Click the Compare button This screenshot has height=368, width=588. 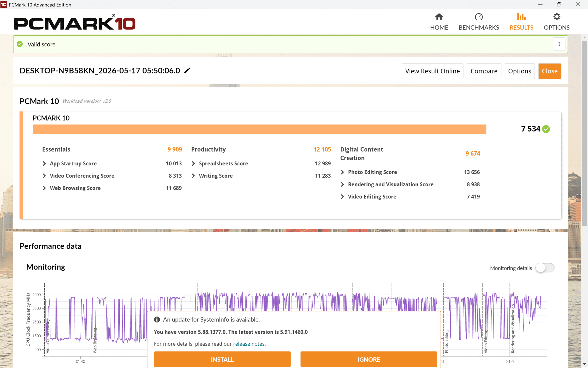pos(484,71)
